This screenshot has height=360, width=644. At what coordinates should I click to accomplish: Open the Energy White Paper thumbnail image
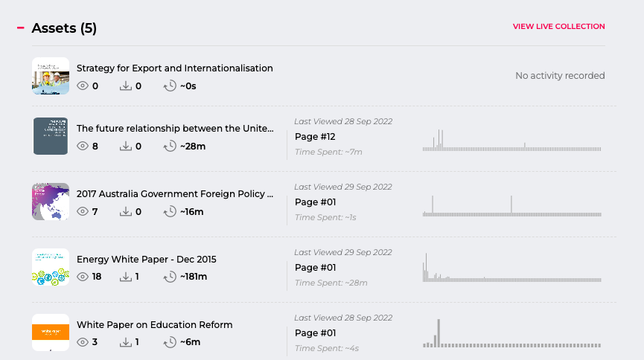[51, 267]
